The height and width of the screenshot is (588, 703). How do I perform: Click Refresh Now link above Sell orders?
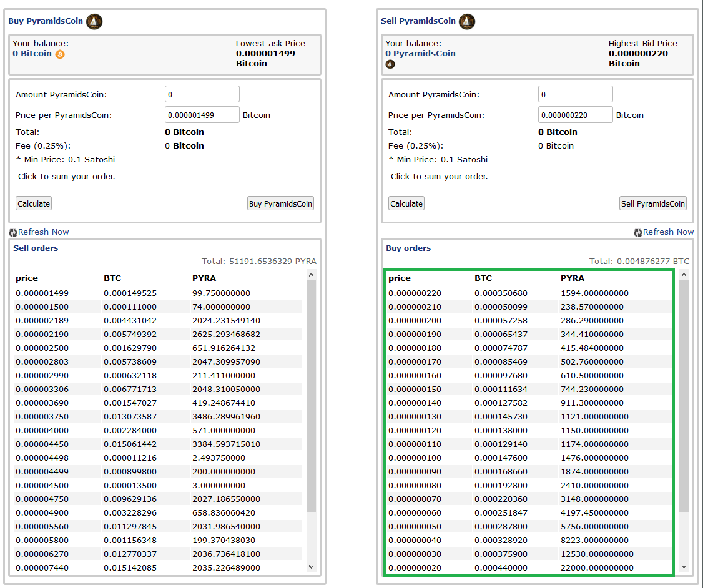tap(44, 232)
